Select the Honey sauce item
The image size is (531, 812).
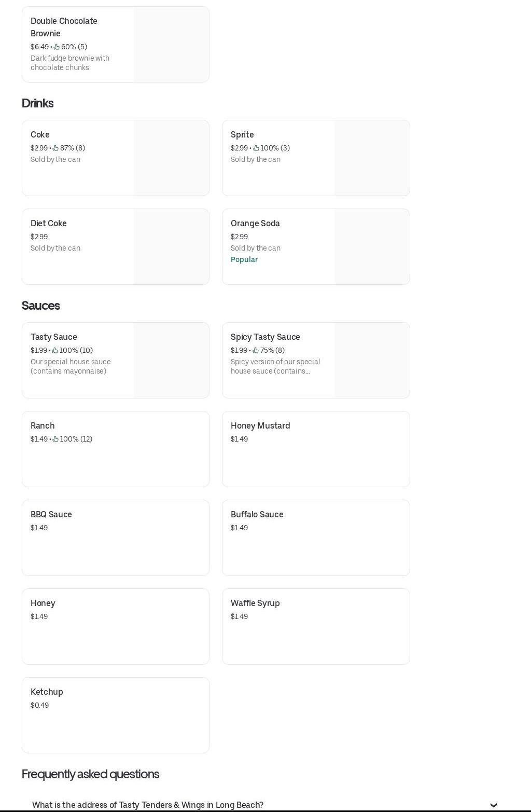[x=115, y=626]
